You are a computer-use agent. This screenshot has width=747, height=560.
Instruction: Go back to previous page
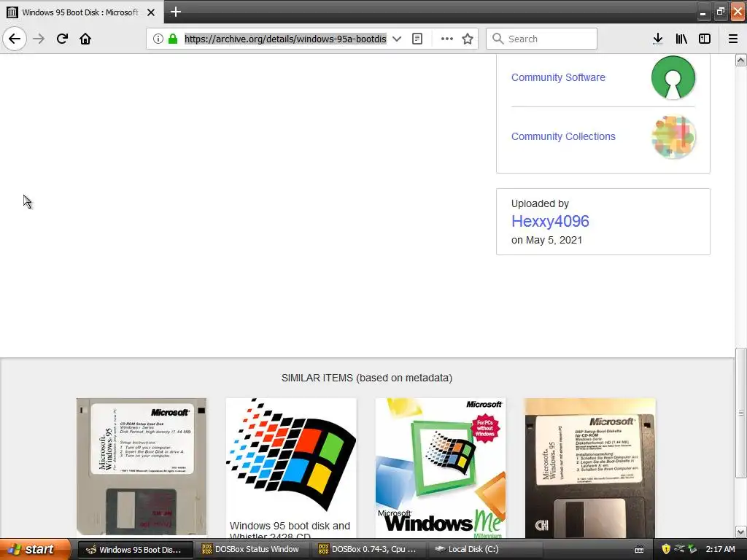15,39
